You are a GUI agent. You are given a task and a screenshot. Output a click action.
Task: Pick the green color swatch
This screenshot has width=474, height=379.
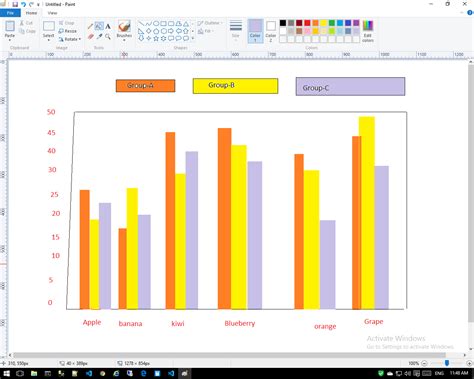click(332, 23)
